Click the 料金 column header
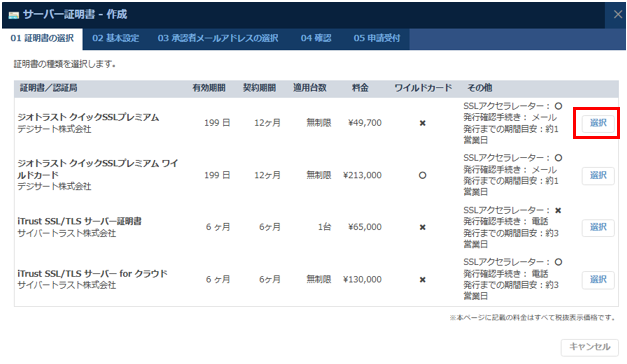 (x=360, y=88)
